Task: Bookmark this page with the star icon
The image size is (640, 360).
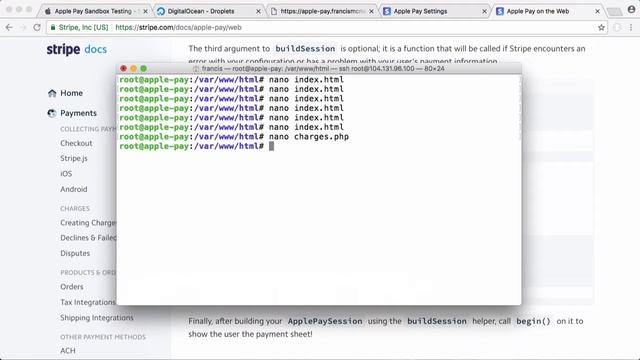Action: point(601,27)
